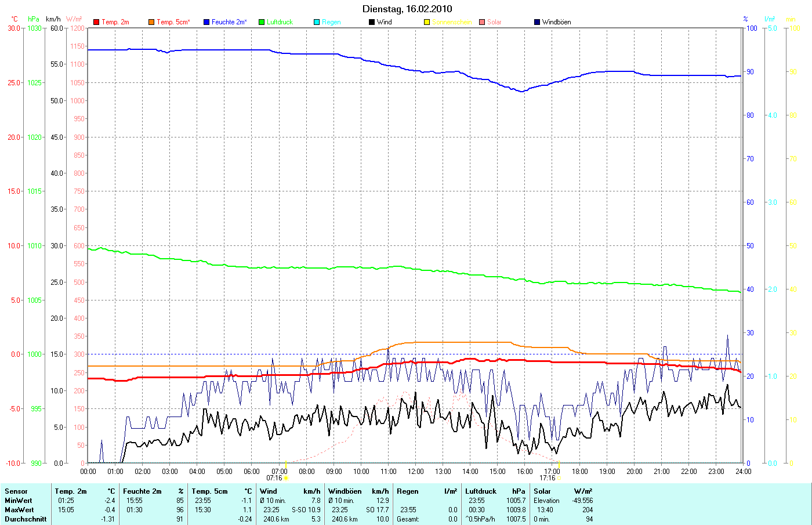The height and width of the screenshot is (525, 812).
Task: Click the Sensor header in the table
Action: point(16,491)
